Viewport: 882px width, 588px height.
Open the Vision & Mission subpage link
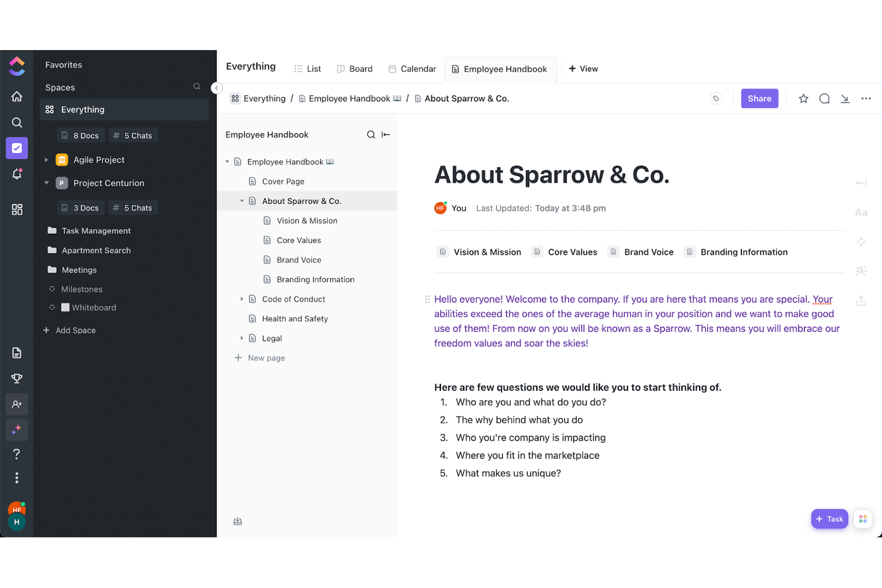pos(479,252)
